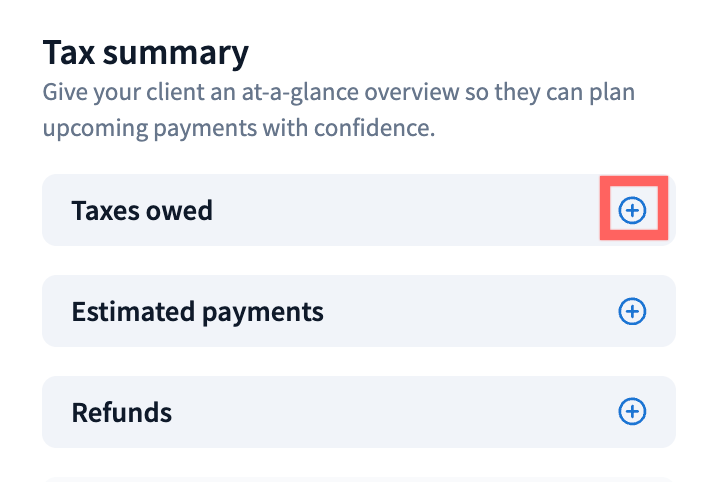Click "upcoming payments with confidence" description line
718x482 pixels.
238,130
